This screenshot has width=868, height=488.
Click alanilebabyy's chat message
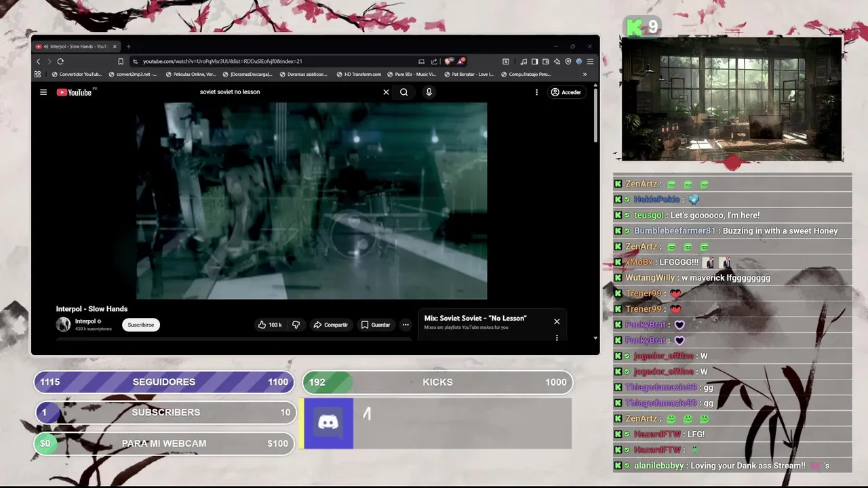(732, 466)
